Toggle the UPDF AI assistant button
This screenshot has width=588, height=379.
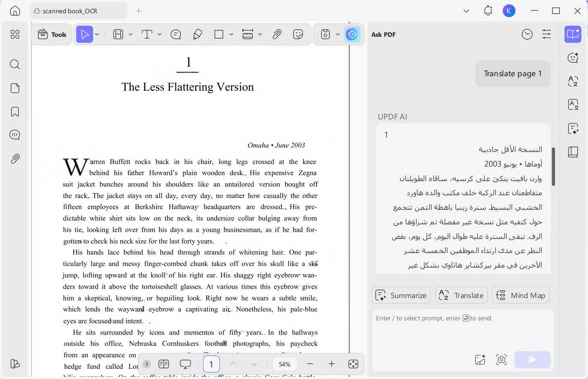[x=352, y=34]
